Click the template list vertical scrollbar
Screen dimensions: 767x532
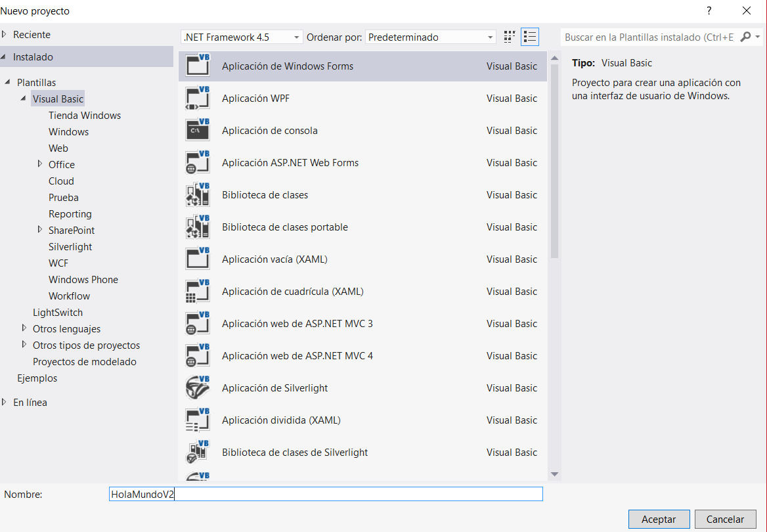click(x=554, y=164)
